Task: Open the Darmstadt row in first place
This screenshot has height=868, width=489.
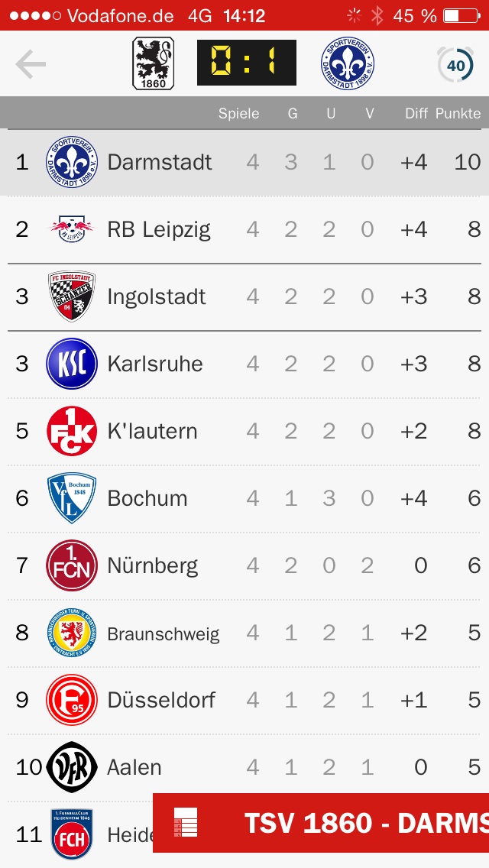Action: 244,162
